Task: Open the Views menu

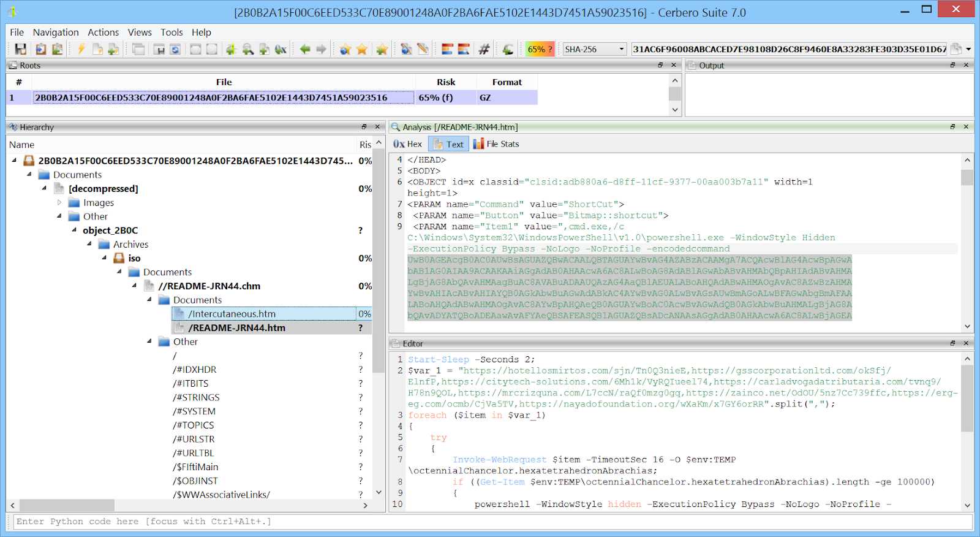Action: 140,32
